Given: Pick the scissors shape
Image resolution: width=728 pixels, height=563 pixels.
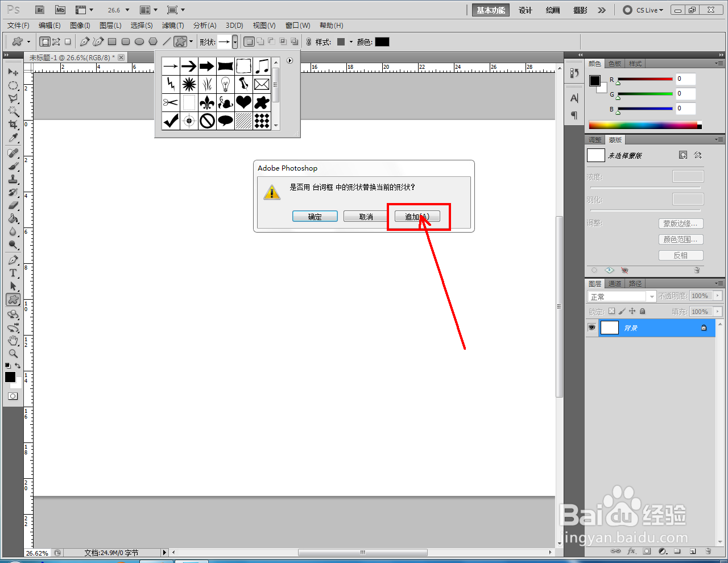Looking at the screenshot, I should coord(171,102).
